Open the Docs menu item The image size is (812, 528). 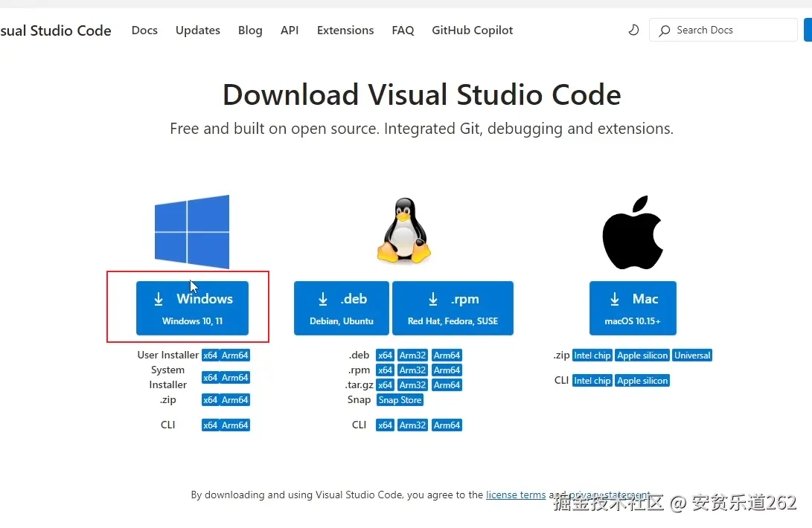coord(144,30)
